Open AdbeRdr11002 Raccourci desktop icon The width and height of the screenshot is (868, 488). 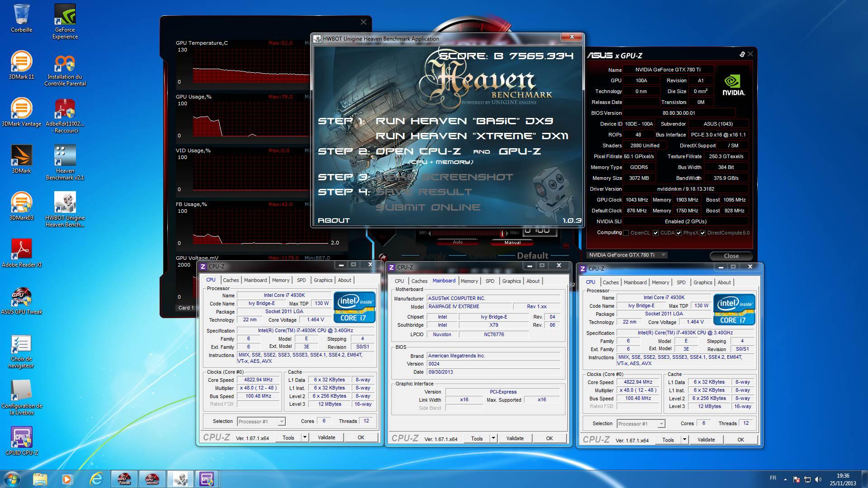coord(65,116)
